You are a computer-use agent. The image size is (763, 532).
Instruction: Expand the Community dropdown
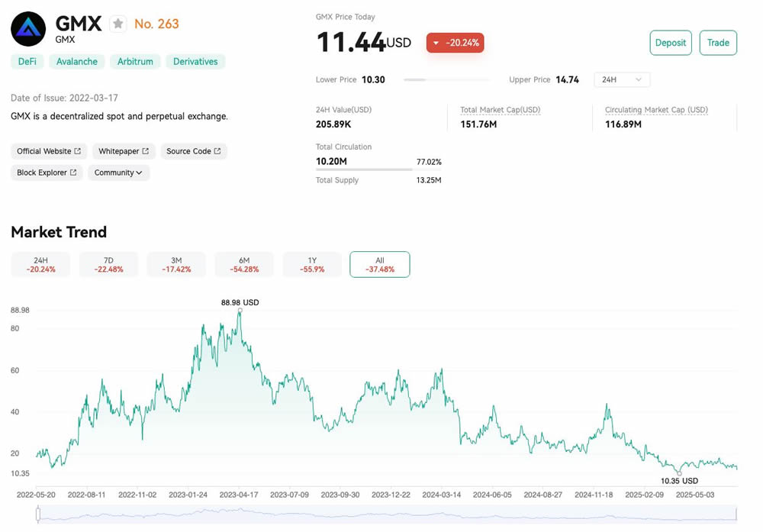click(118, 172)
